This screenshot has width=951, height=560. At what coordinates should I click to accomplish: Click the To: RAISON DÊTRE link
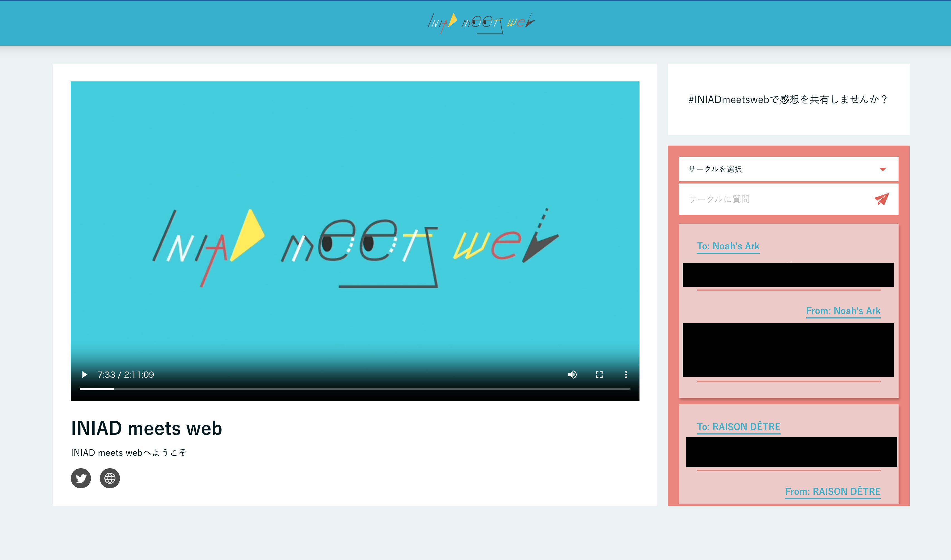(738, 427)
